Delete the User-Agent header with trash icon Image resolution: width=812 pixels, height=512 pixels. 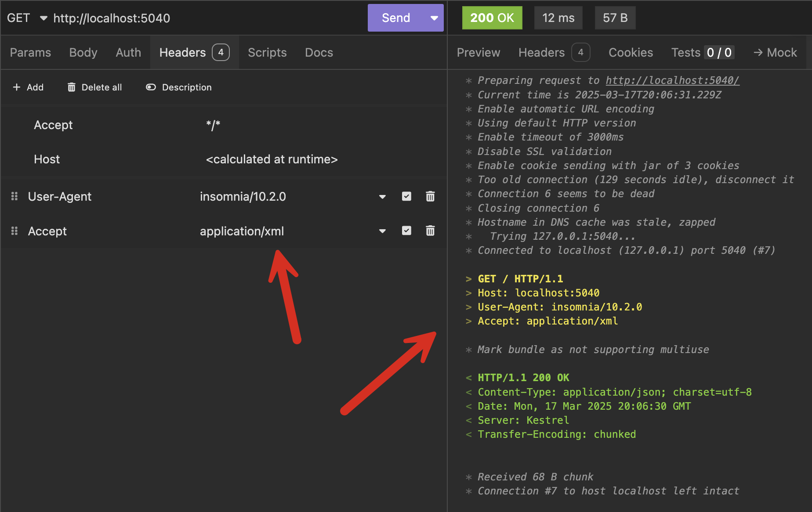[x=430, y=196]
